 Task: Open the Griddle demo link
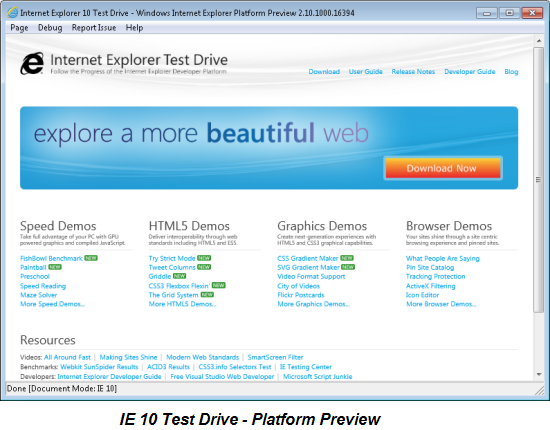coord(160,277)
